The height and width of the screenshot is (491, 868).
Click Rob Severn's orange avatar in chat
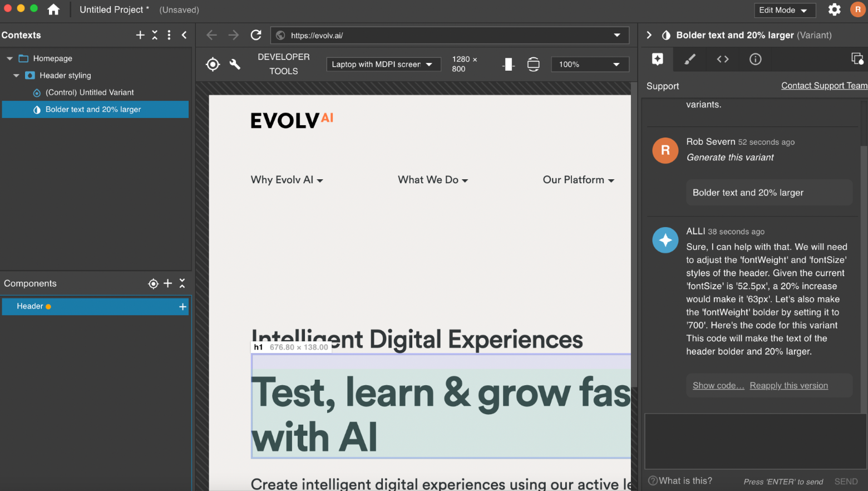[x=665, y=150]
